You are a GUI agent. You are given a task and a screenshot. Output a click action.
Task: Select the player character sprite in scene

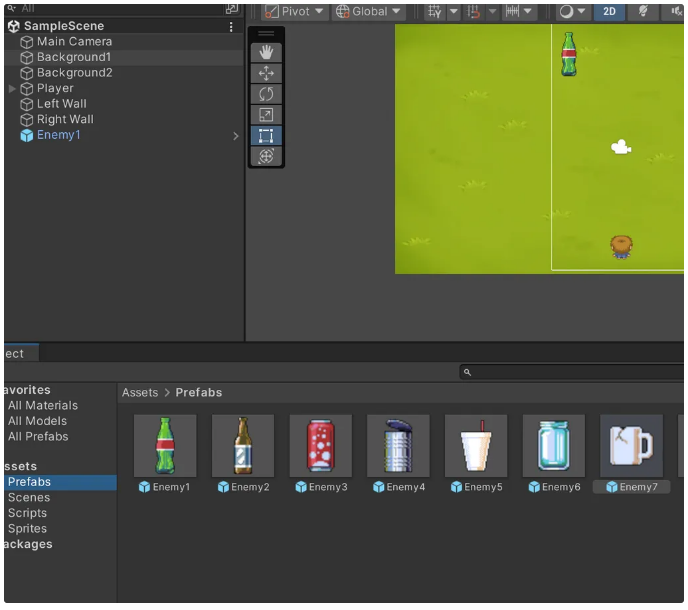(x=621, y=247)
